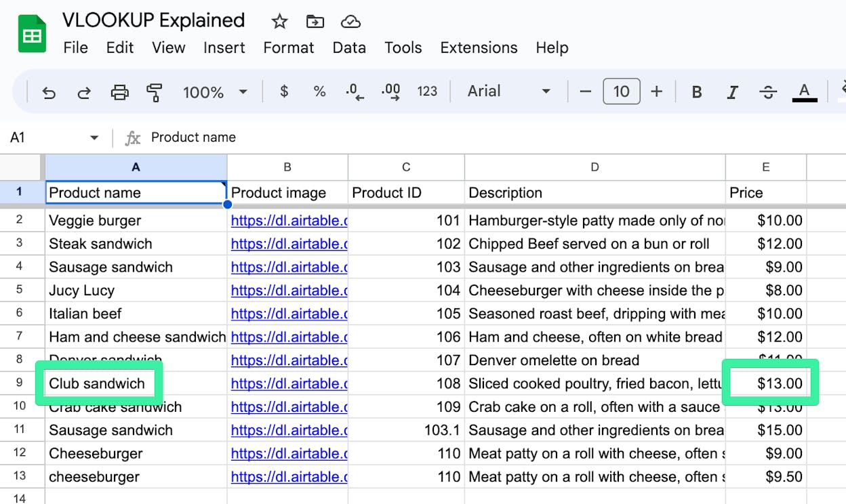Toggle strikethrough formatting
Image resolution: width=846 pixels, height=504 pixels.
[x=768, y=91]
